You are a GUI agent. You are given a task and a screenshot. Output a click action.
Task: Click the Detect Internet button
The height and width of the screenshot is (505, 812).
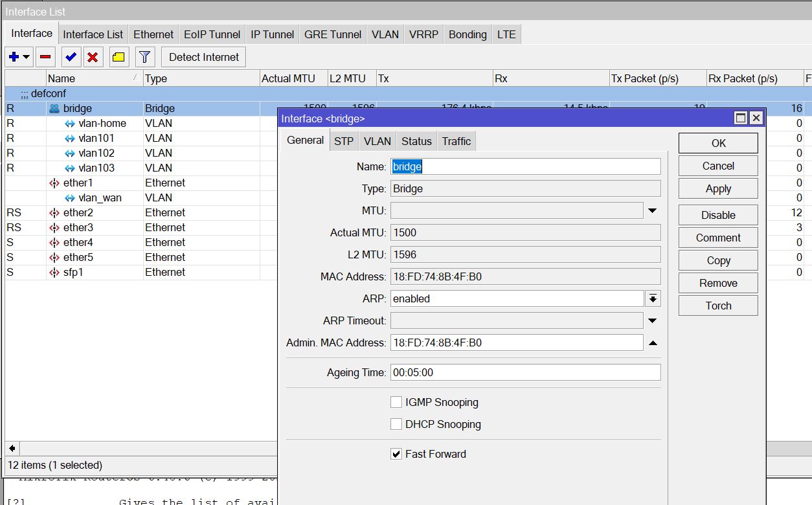tap(203, 57)
